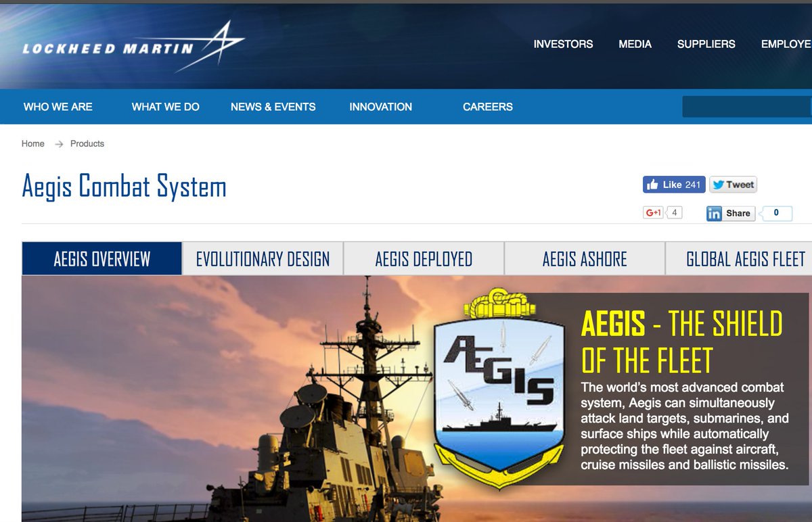Tweet this page via Twitter button
Screen dimensions: 812x522
[x=734, y=185]
